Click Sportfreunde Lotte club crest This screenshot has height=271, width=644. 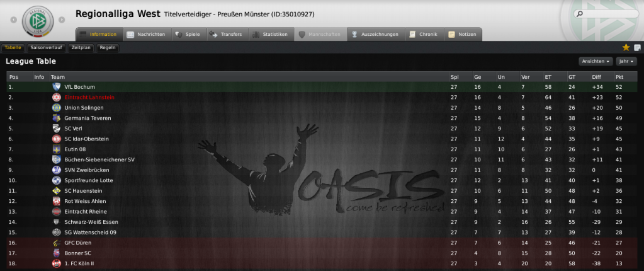point(56,180)
